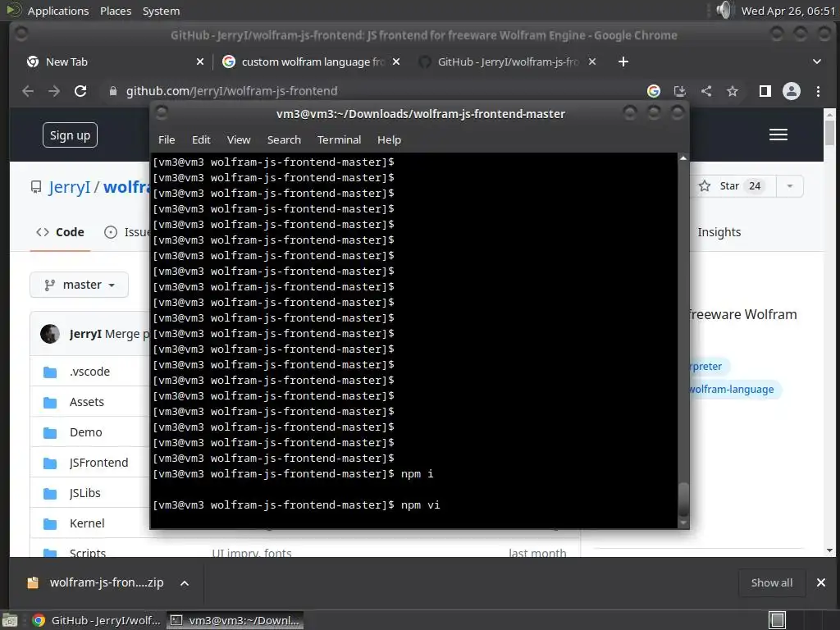Open the terminal's File menu
840x630 pixels.
tap(167, 139)
